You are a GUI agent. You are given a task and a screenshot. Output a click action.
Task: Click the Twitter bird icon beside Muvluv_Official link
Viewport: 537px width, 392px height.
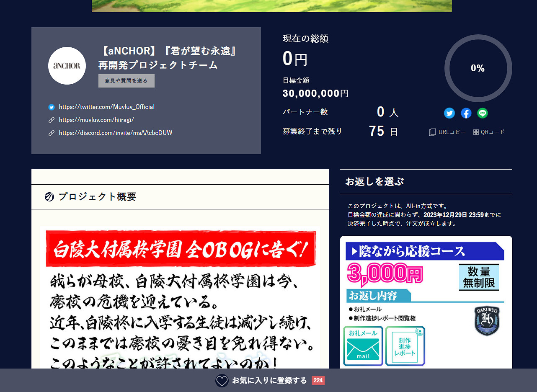pos(51,107)
